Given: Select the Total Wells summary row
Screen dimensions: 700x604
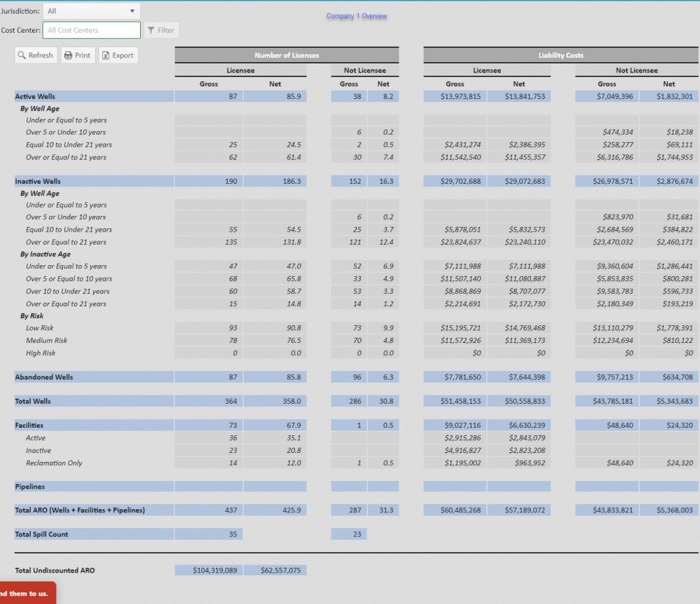Looking at the screenshot, I should point(34,401).
